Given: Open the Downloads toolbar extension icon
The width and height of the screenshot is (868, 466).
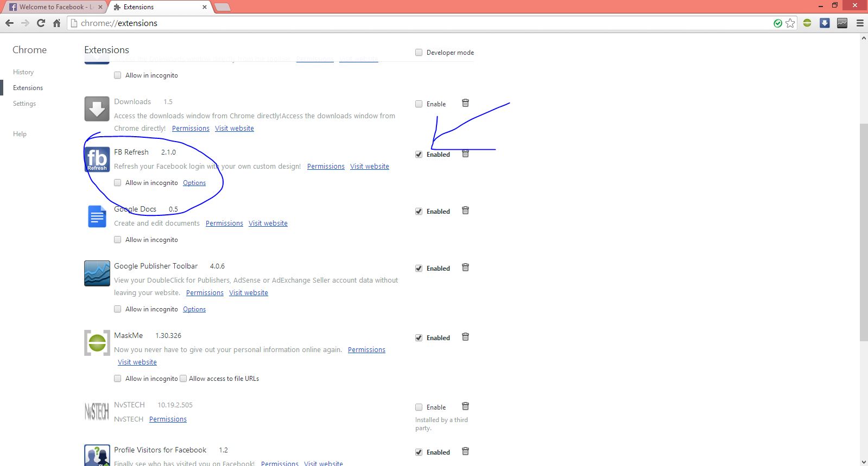Looking at the screenshot, I should [x=825, y=23].
